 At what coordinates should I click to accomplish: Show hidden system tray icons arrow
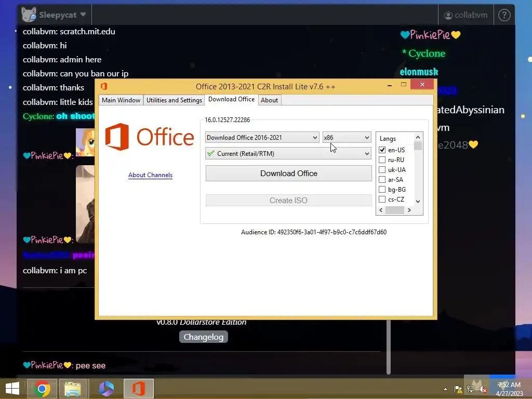click(445, 389)
